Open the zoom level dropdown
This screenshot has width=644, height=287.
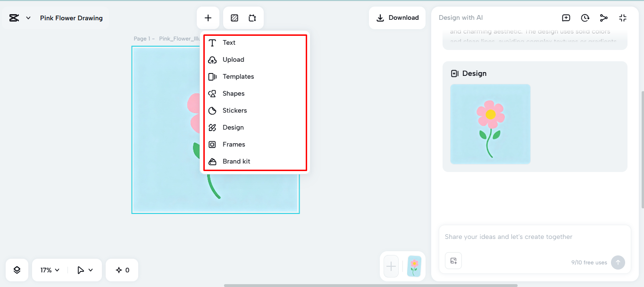pyautogui.click(x=49, y=270)
